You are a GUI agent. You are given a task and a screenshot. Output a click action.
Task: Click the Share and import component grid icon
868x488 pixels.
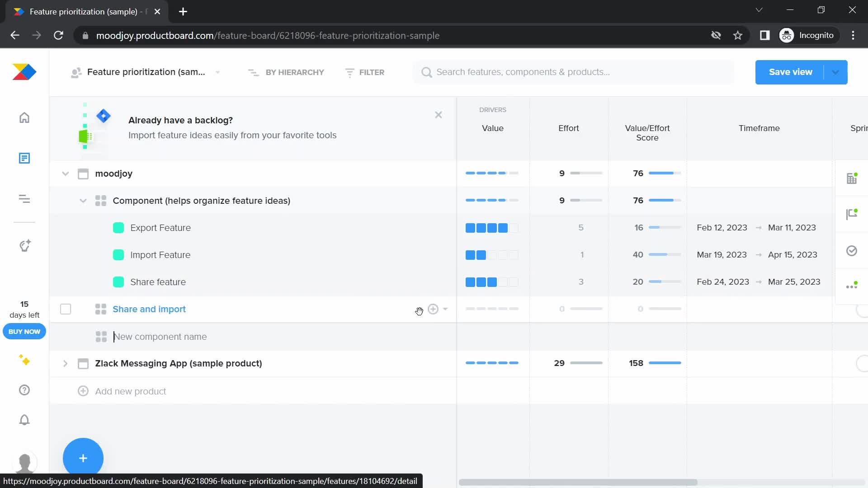coord(101,309)
